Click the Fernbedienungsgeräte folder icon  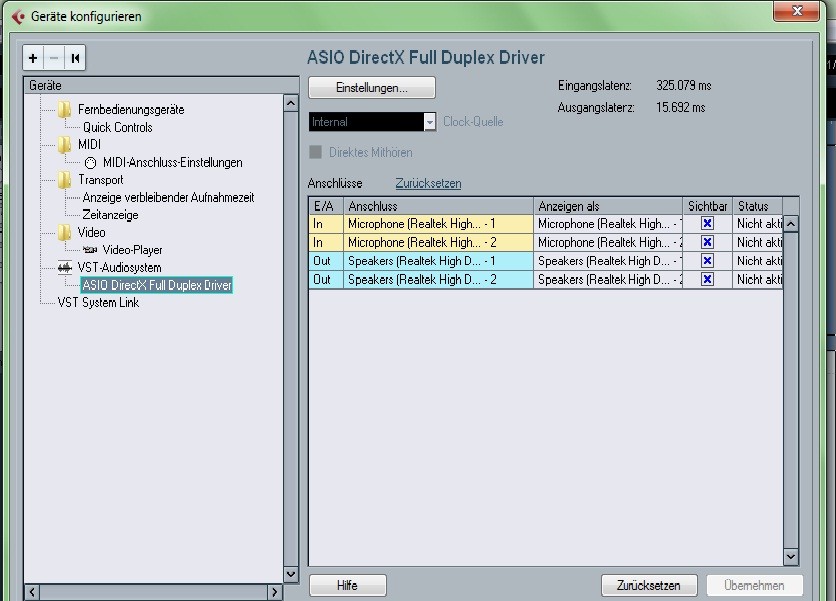(65, 109)
